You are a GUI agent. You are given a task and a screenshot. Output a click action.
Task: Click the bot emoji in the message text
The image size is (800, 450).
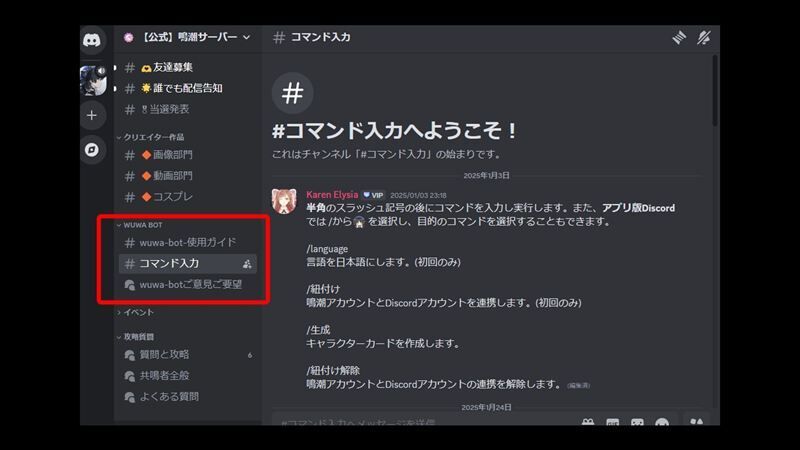[x=359, y=222]
